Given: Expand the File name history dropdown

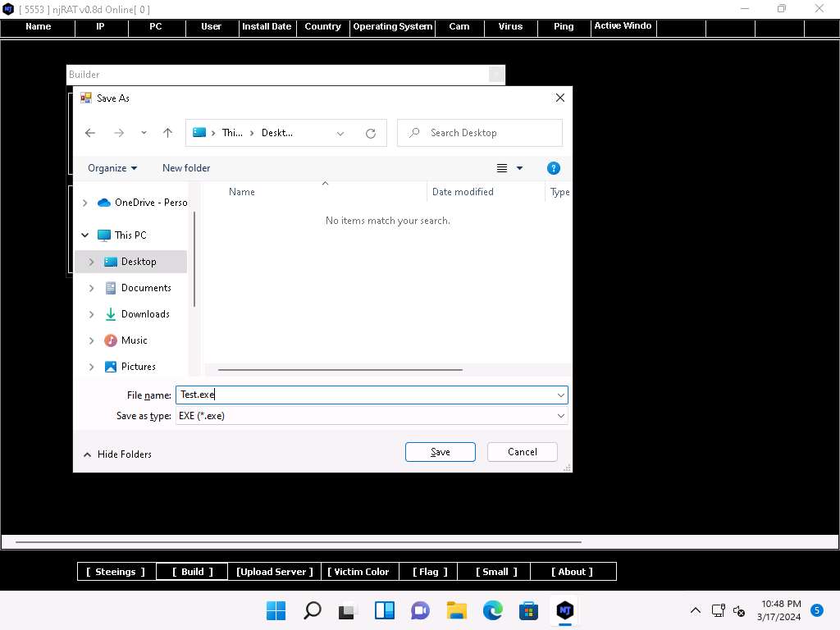Looking at the screenshot, I should [x=561, y=395].
